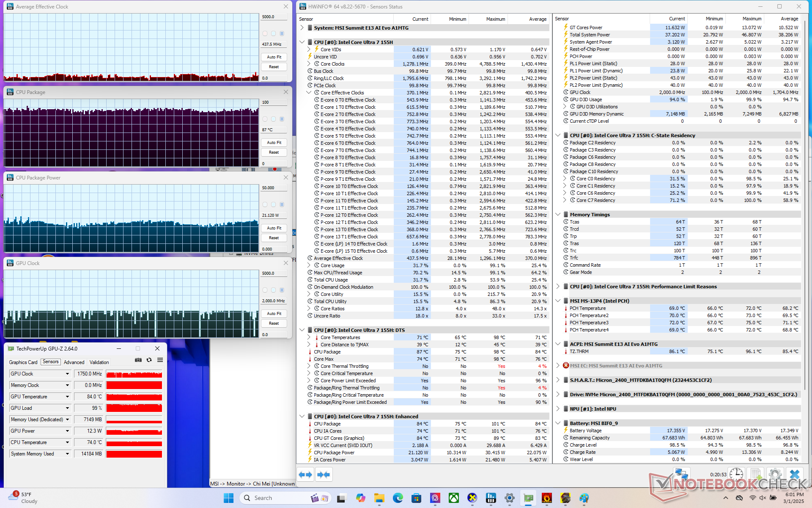Screen dimensions: 812x508
Task: Expand the Core Temperatures row
Action: [309, 337]
